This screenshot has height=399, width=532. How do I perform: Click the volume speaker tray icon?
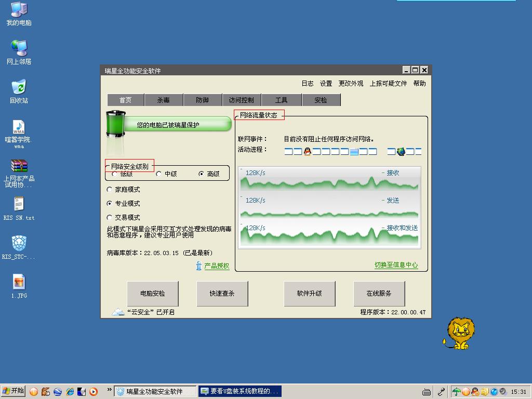pyautogui.click(x=503, y=392)
